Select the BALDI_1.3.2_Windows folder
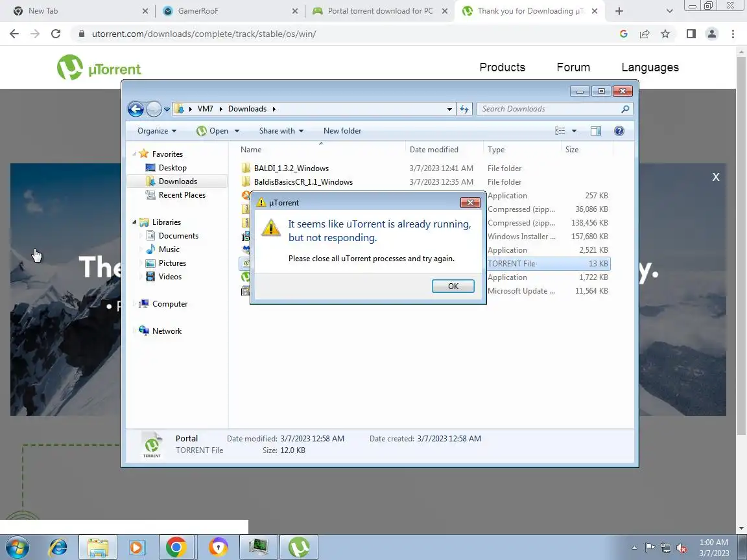 click(x=291, y=168)
